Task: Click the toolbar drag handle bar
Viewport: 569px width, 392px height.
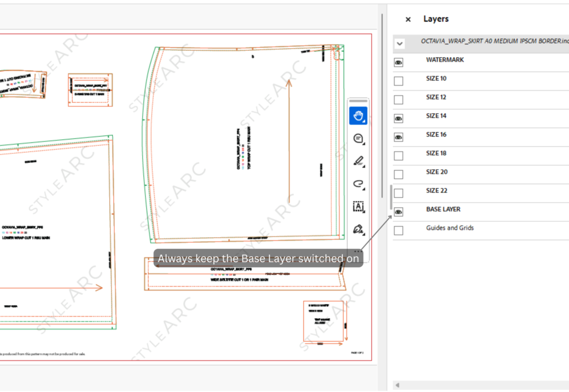Action: (x=358, y=101)
